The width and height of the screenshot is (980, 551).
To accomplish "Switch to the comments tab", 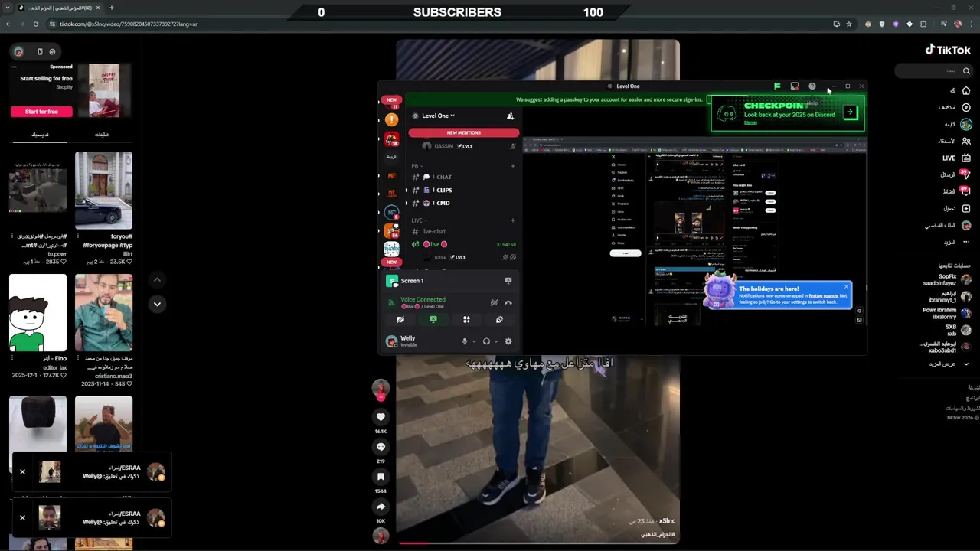I will coord(102,135).
